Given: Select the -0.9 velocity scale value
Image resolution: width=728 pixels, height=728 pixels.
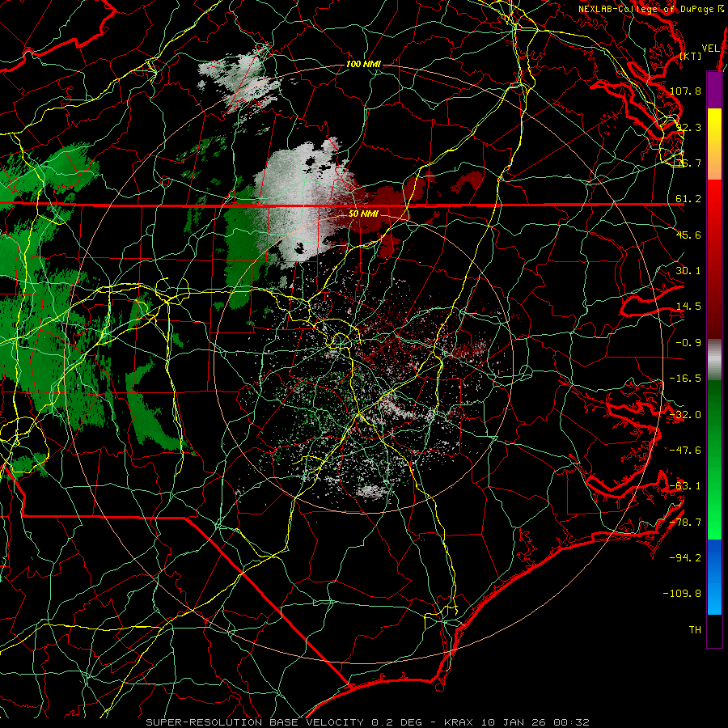Looking at the screenshot, I should (x=688, y=343).
